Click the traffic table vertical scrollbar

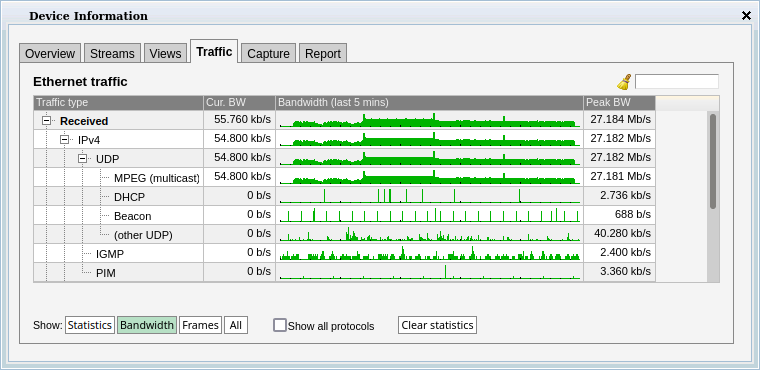point(713,161)
